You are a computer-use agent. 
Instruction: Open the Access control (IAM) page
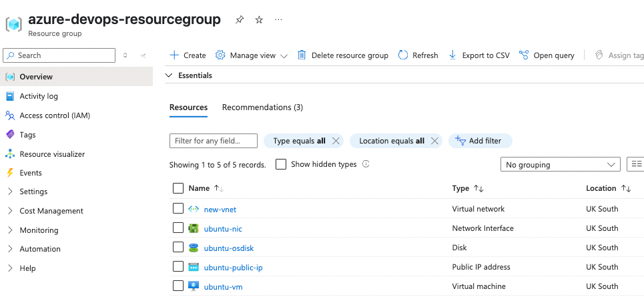click(55, 115)
